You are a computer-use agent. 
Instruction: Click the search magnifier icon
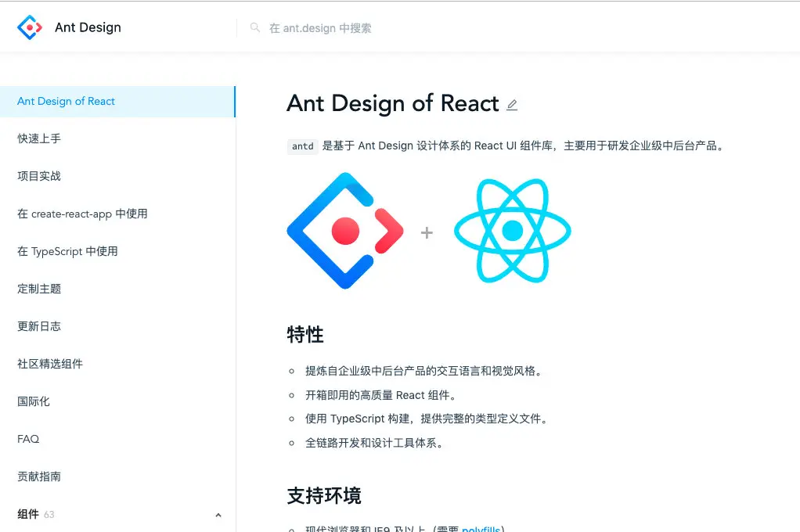[255, 27]
